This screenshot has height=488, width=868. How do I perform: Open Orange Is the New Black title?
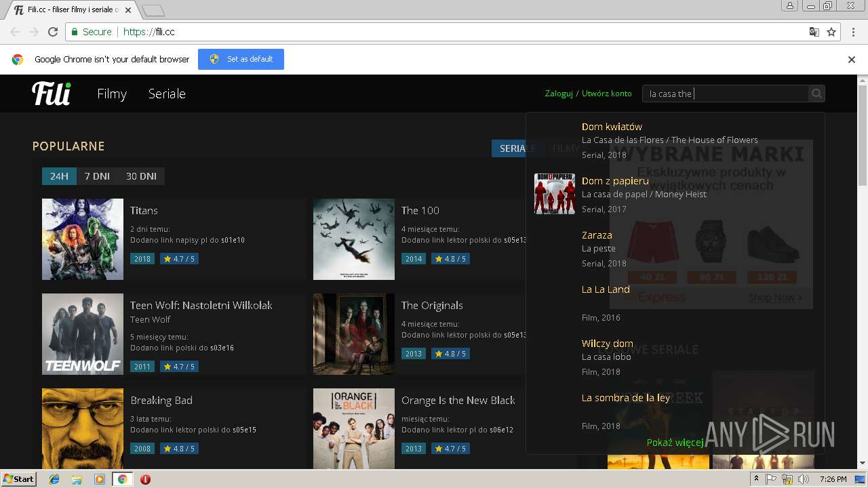coord(458,401)
